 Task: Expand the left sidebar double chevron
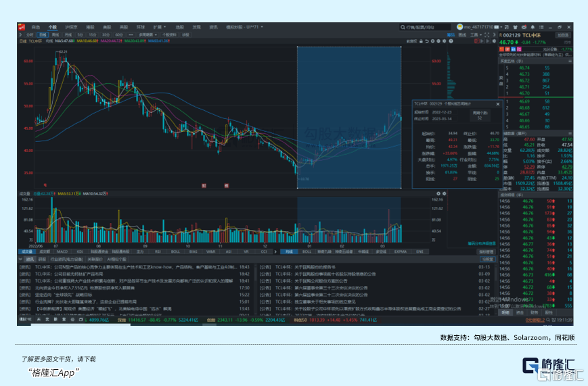pyautogui.click(x=20, y=35)
